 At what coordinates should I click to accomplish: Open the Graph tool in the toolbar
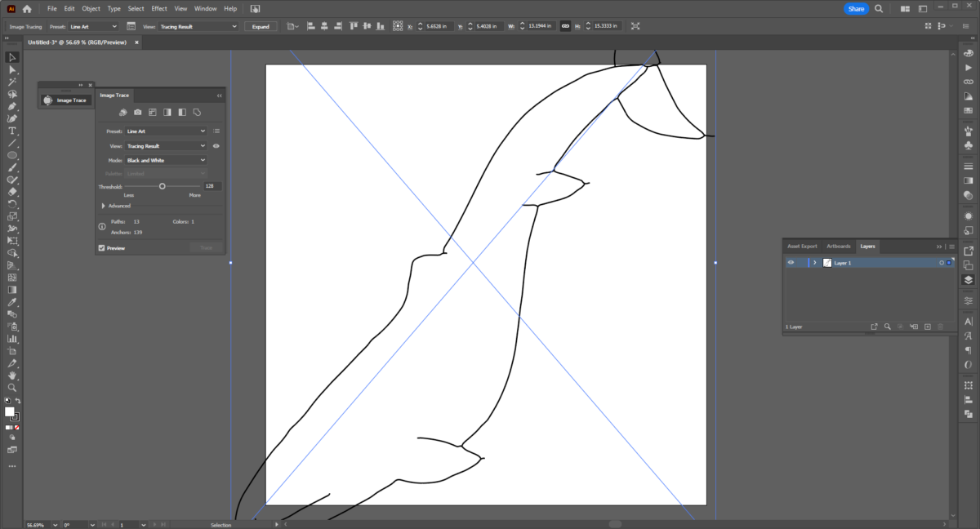(x=11, y=339)
